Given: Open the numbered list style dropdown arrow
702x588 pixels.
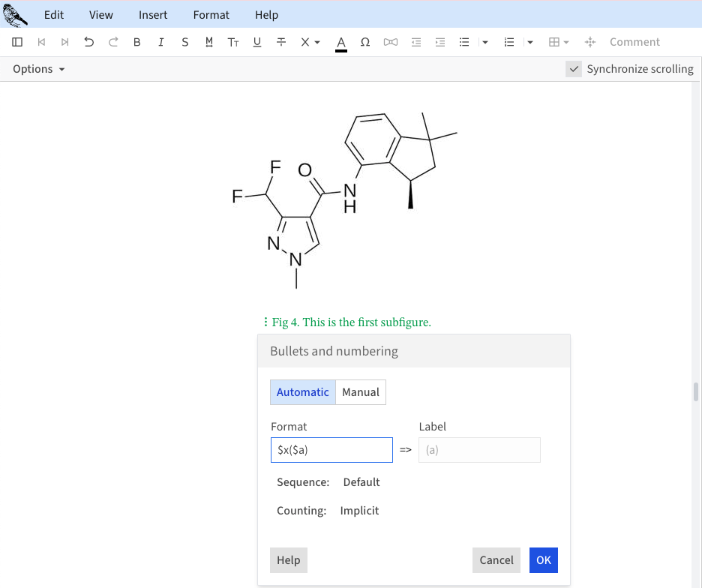Looking at the screenshot, I should coord(530,42).
